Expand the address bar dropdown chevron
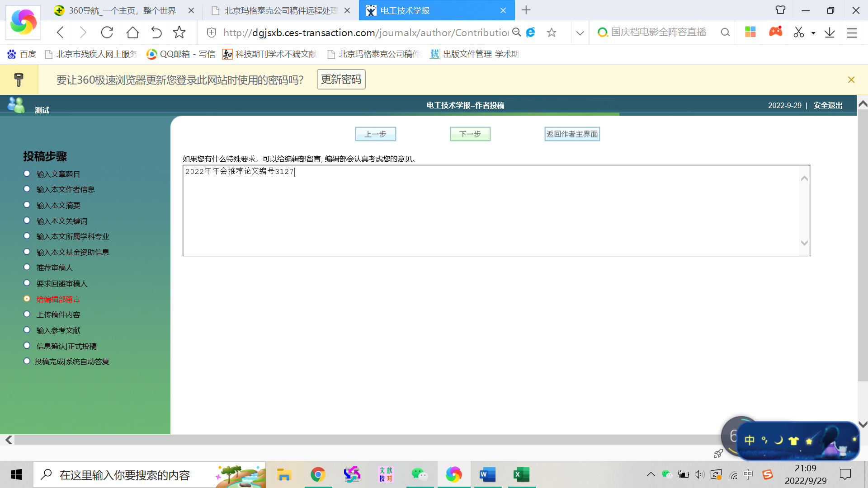Image resolution: width=868 pixels, height=488 pixels. (580, 33)
